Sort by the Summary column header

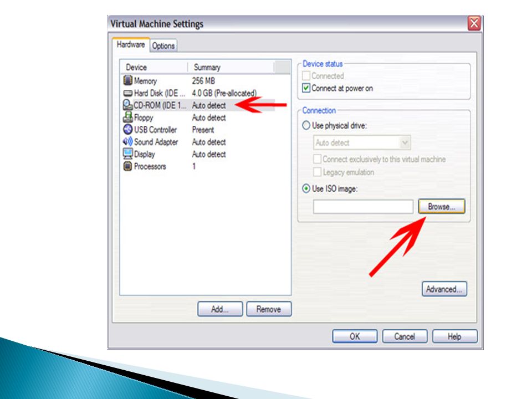[x=231, y=67]
